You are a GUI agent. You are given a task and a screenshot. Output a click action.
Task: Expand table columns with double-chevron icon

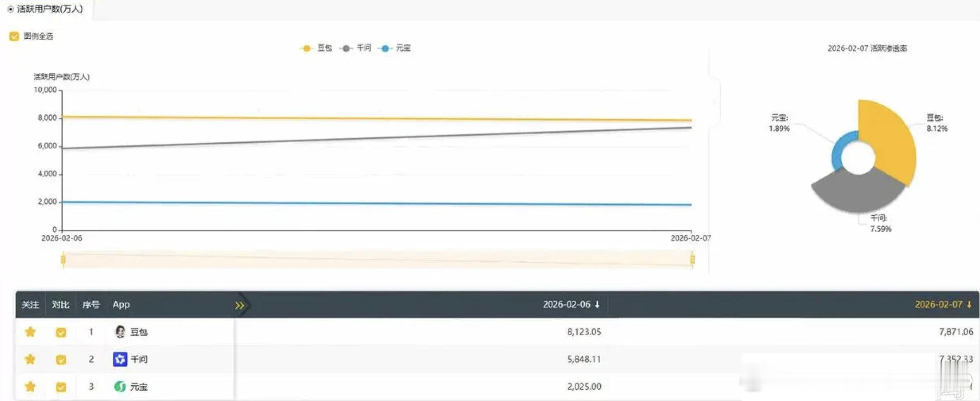239,305
